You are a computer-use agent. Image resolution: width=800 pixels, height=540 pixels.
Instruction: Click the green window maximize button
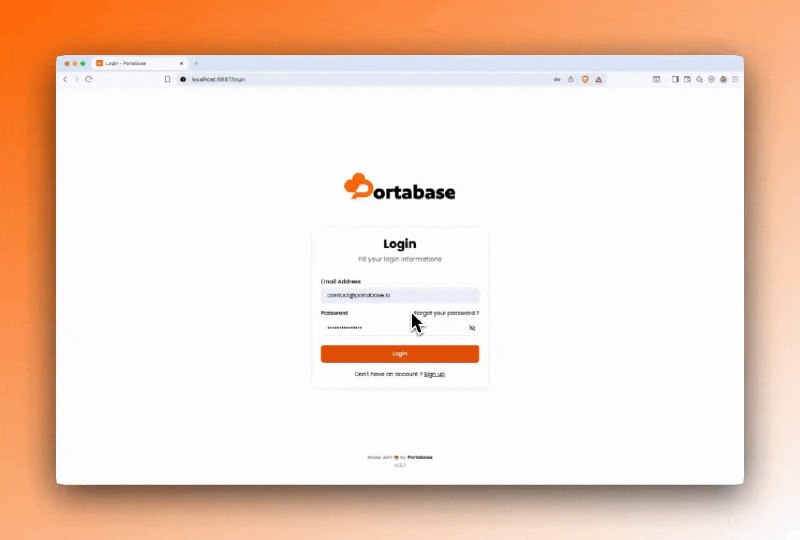(x=83, y=63)
